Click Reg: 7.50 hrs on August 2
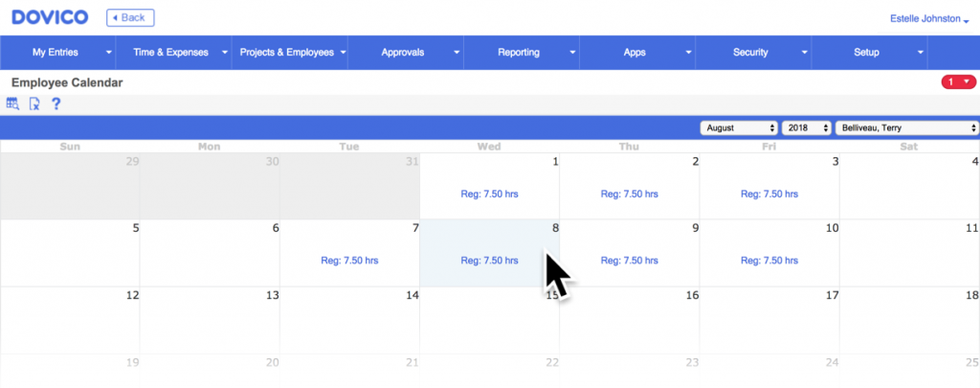Viewport: 980px width, 388px height. (x=630, y=194)
